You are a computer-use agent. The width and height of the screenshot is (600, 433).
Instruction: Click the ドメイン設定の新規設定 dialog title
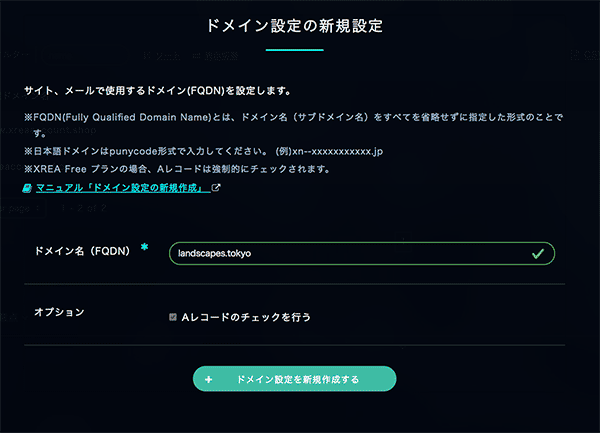(295, 26)
